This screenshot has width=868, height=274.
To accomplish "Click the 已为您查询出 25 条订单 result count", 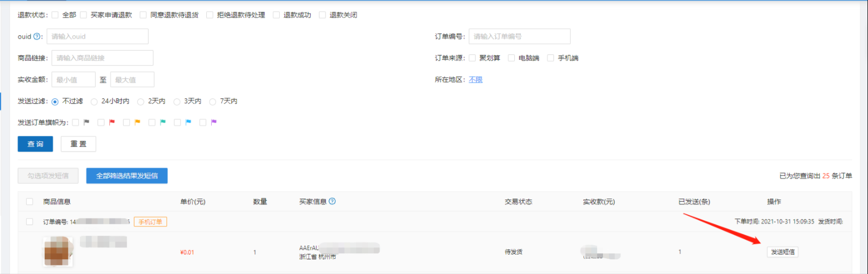I will pos(816,176).
